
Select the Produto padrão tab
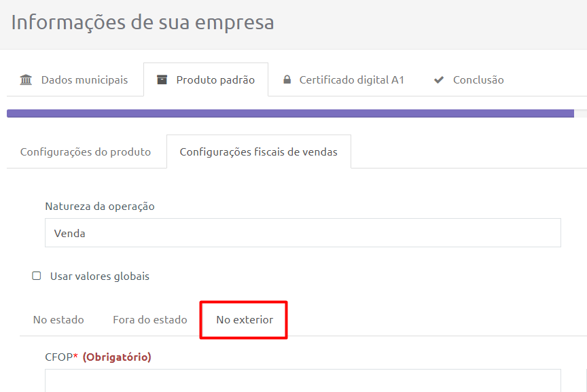pos(206,79)
